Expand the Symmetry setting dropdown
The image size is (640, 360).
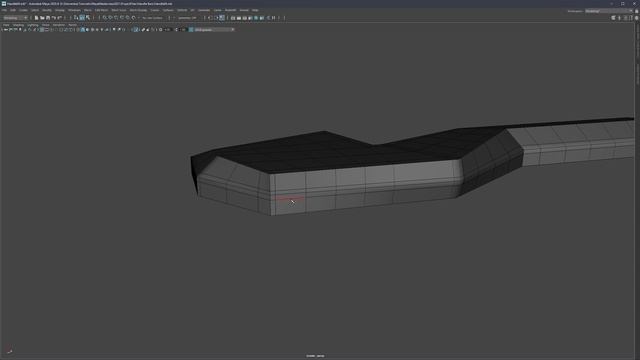coord(188,18)
